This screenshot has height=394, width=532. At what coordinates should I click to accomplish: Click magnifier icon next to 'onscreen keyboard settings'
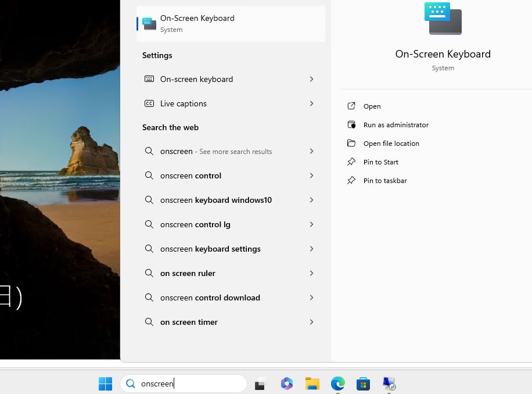click(x=149, y=249)
